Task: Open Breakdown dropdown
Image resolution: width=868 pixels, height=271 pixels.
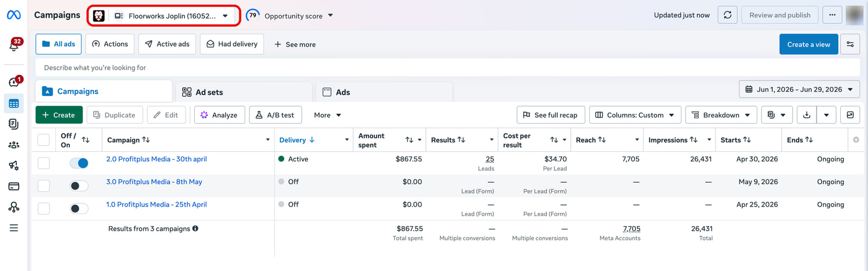Action: (x=721, y=115)
